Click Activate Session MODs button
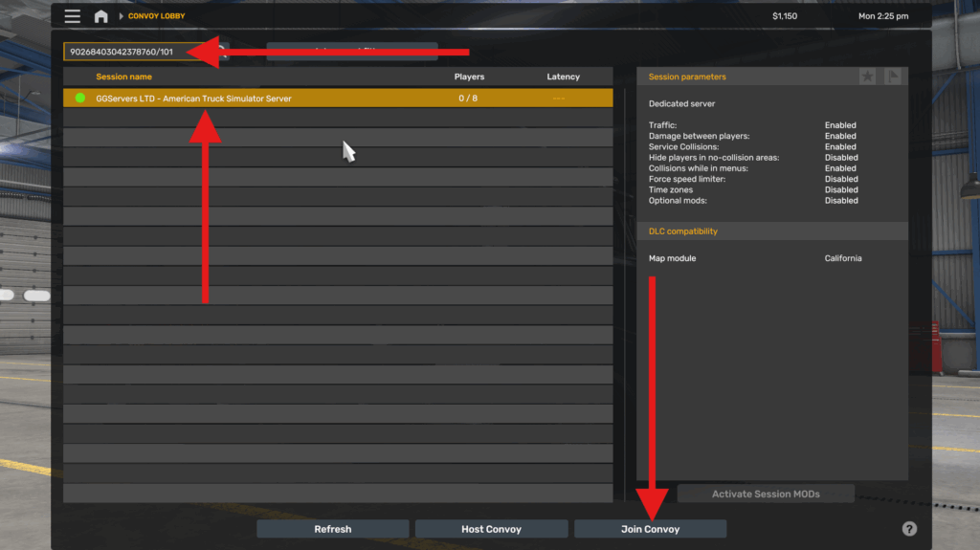 point(765,494)
